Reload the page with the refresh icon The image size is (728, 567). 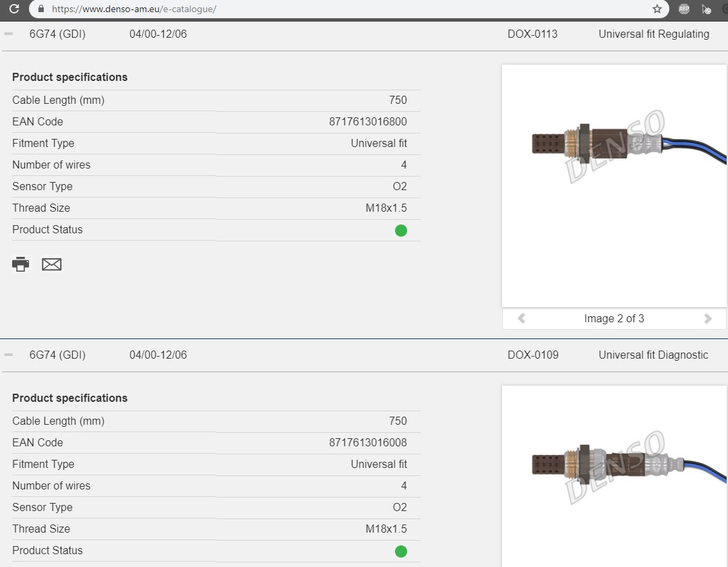14,9
